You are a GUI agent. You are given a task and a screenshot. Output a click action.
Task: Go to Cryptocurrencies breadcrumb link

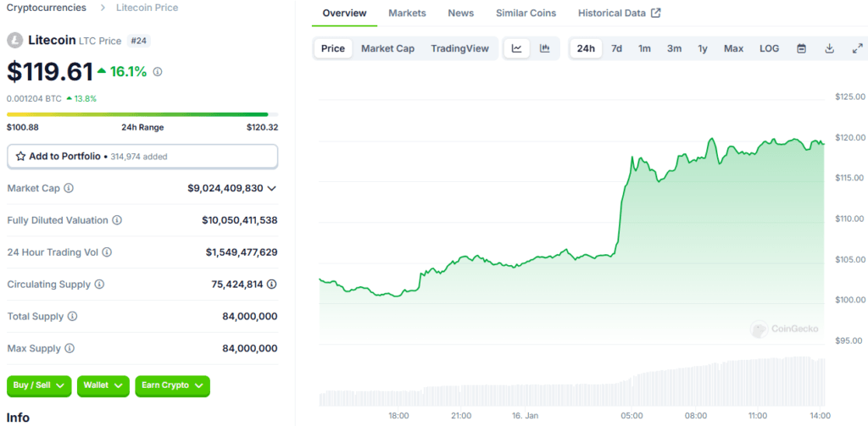47,8
